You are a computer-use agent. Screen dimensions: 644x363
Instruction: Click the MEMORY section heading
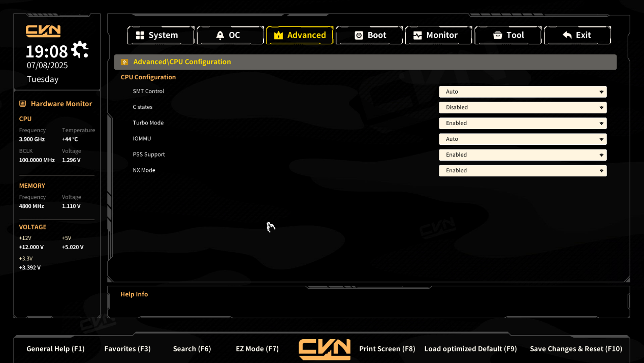tap(32, 186)
